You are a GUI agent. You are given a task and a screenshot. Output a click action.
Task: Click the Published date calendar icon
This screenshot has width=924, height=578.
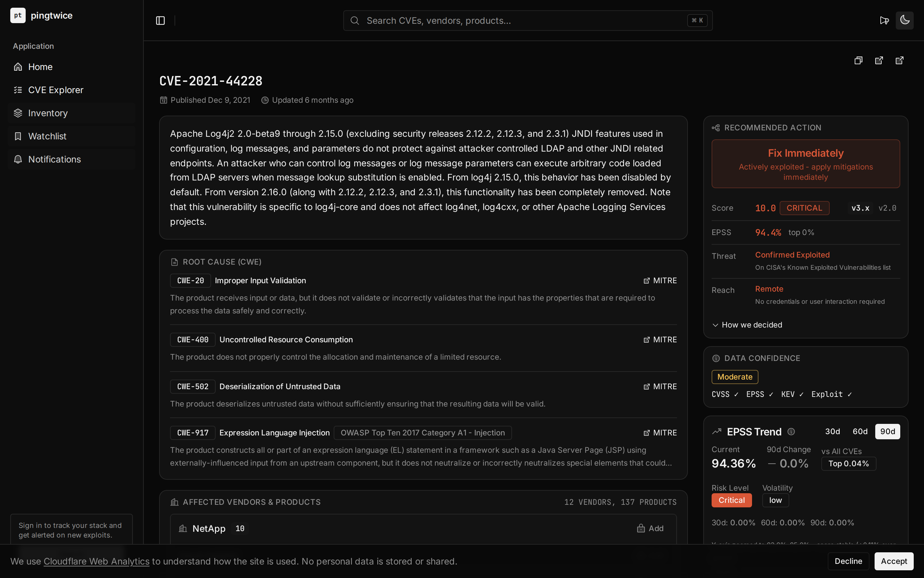(163, 100)
